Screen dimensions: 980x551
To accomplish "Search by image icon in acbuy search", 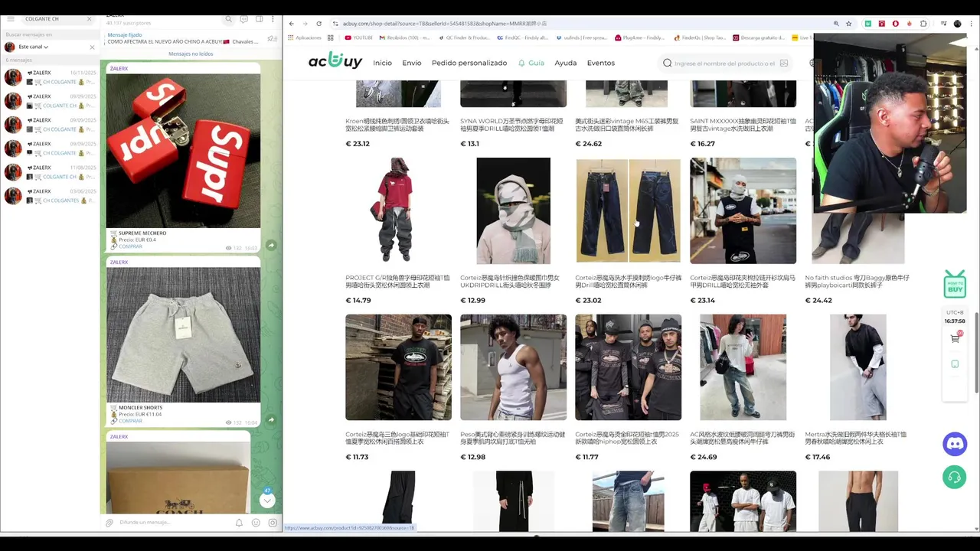I will [783, 64].
